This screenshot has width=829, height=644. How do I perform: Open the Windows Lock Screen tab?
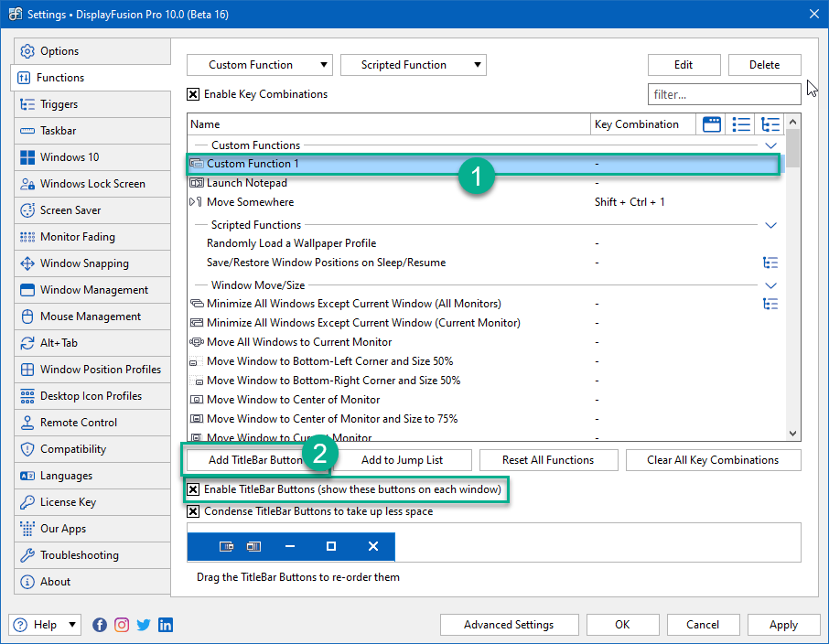[x=92, y=184]
